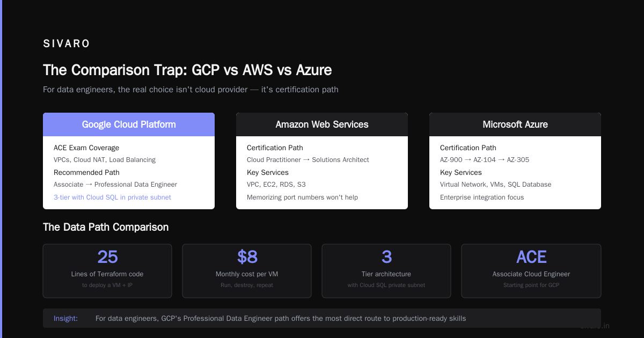Viewport: 644px width, 338px height.
Task: Click the Azure Key Services heading
Action: pos(461,172)
